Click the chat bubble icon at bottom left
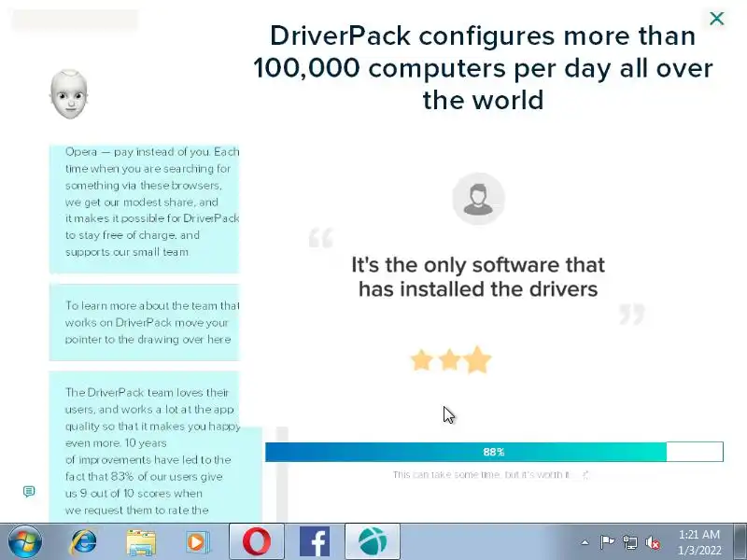Image resolution: width=747 pixels, height=560 pixels. coord(29,491)
